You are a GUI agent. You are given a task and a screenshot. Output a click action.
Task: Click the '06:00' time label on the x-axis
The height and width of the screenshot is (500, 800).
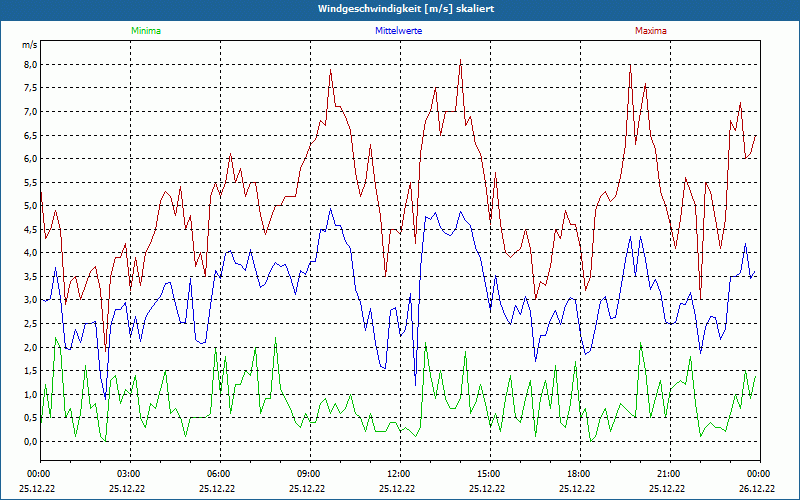click(219, 474)
